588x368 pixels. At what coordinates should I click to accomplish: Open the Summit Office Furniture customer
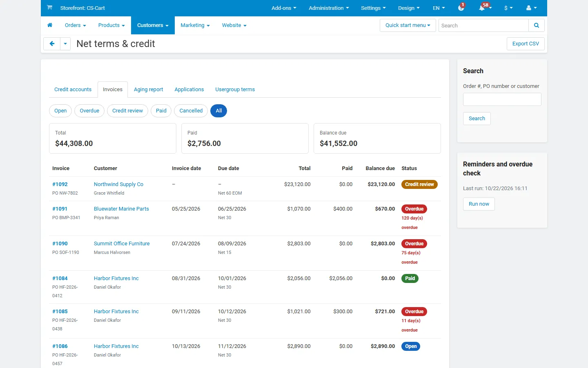[122, 244]
